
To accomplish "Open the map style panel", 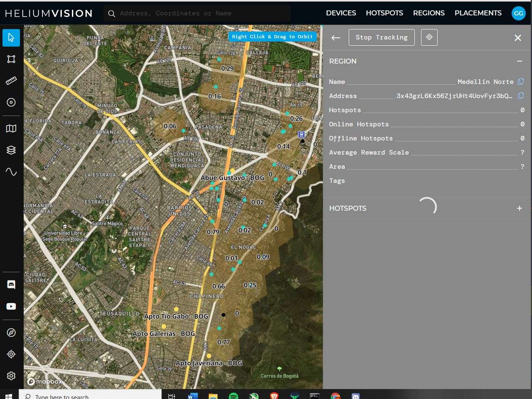I will [11, 128].
